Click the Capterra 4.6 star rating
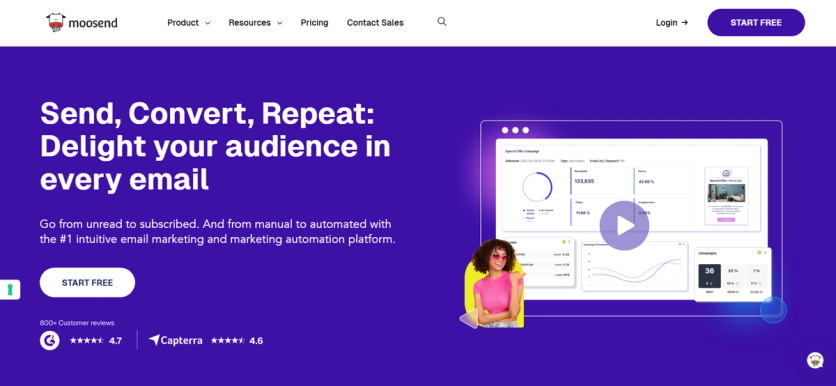 [237, 340]
